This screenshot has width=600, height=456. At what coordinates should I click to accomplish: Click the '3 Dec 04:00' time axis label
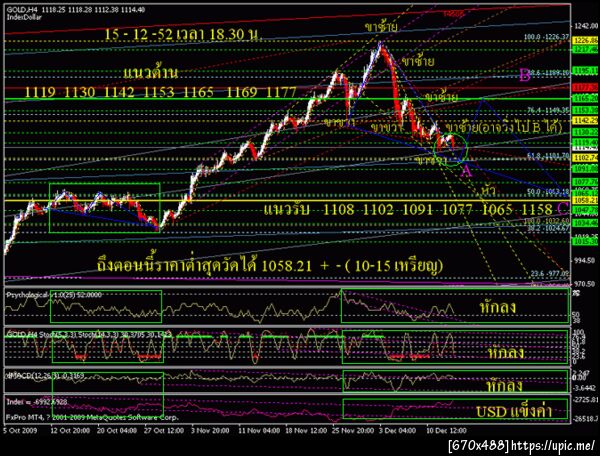pos(398,430)
